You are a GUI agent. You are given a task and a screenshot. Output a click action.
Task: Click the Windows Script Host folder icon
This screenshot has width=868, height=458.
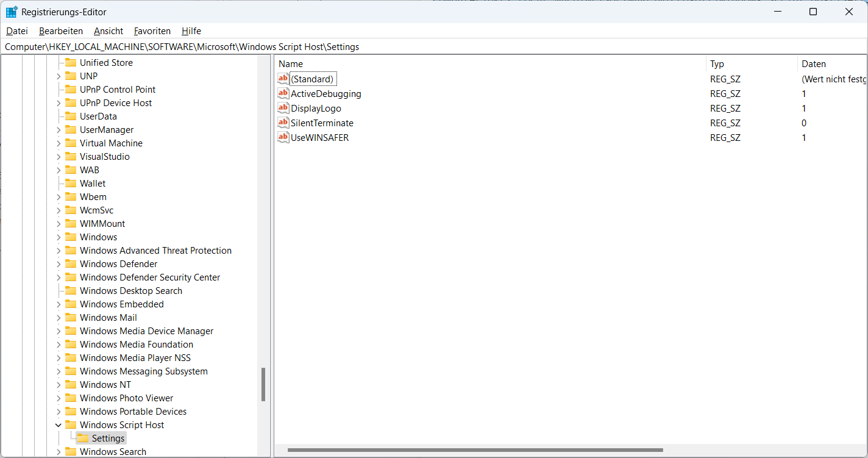pos(71,425)
